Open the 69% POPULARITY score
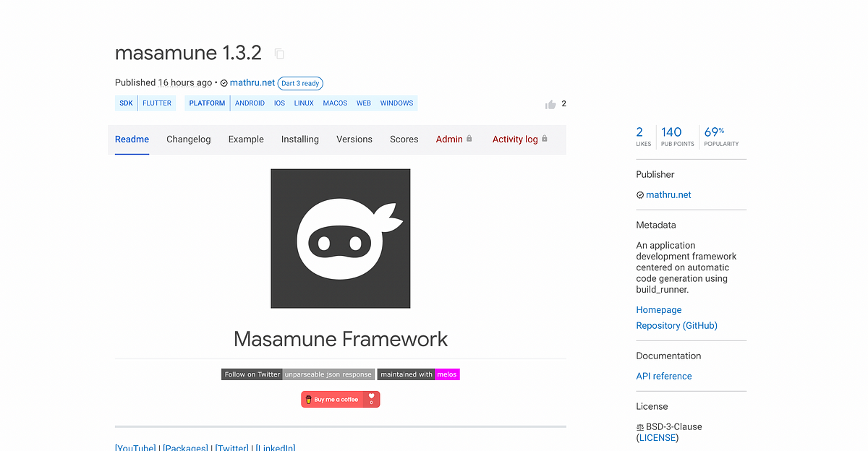868x451 pixels. click(x=721, y=136)
